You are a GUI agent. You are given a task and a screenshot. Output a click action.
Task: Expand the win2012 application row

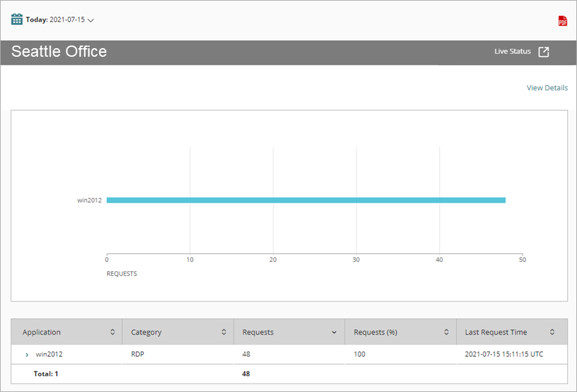tap(26, 354)
